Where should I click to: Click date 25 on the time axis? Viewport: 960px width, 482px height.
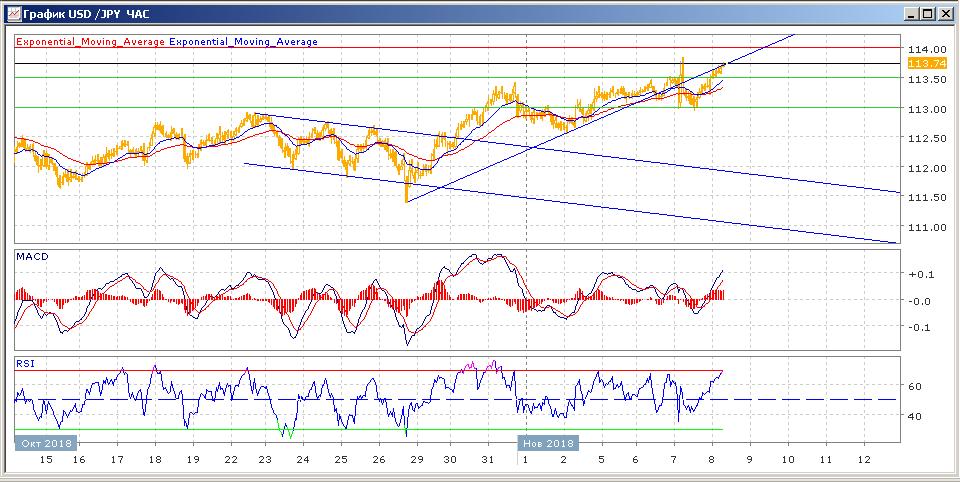342,460
